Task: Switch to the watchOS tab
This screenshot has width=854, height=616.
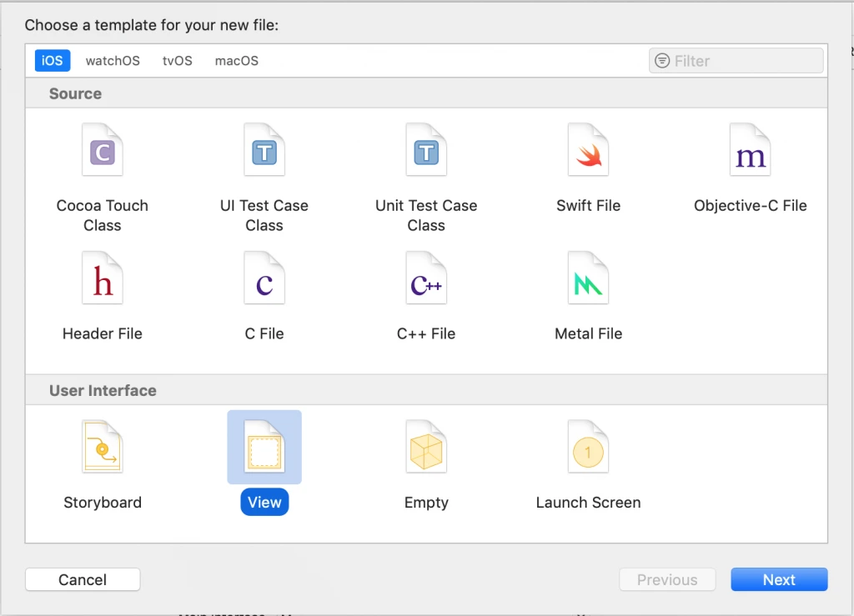Action: click(x=113, y=60)
